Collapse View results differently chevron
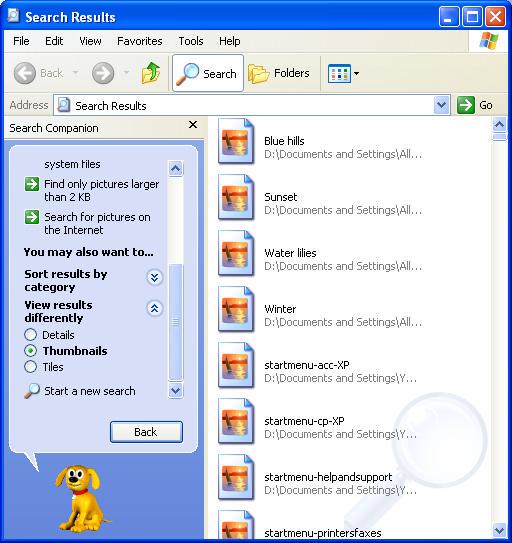Image resolution: width=512 pixels, height=543 pixels. 155,308
